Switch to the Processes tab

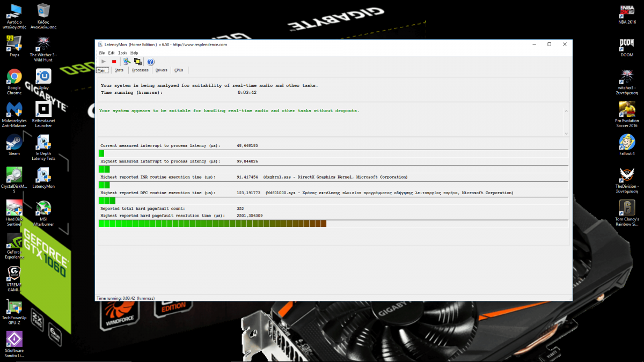[140, 70]
